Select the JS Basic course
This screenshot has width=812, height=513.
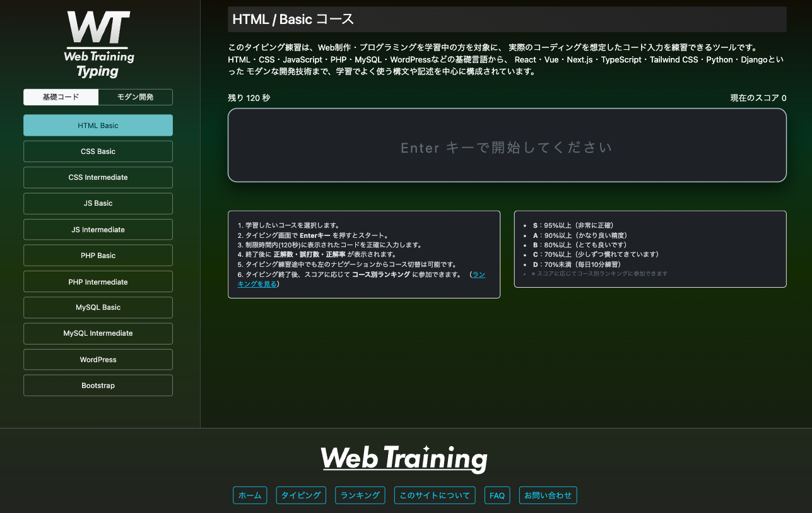(98, 203)
